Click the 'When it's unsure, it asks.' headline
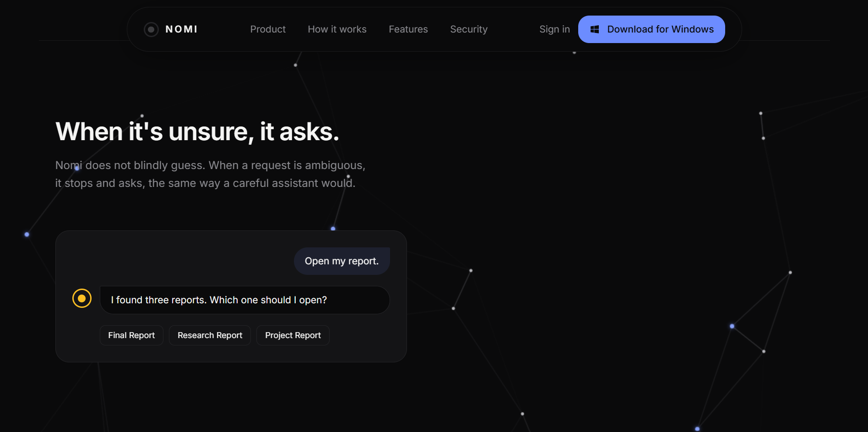 (x=197, y=132)
